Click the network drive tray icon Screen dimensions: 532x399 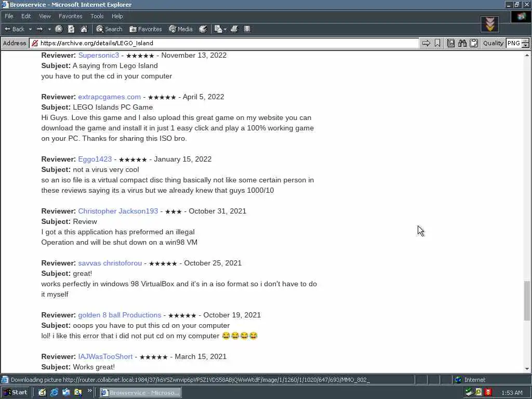coord(469,393)
